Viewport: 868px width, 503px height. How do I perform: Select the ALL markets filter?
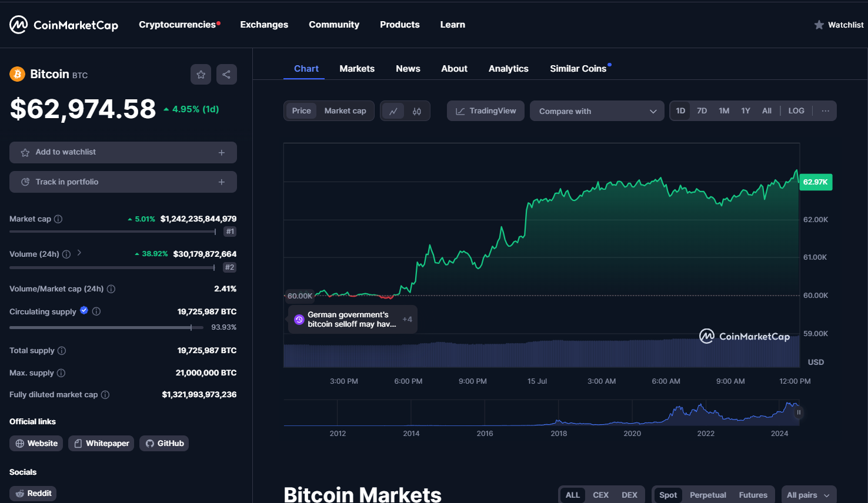[x=573, y=495]
